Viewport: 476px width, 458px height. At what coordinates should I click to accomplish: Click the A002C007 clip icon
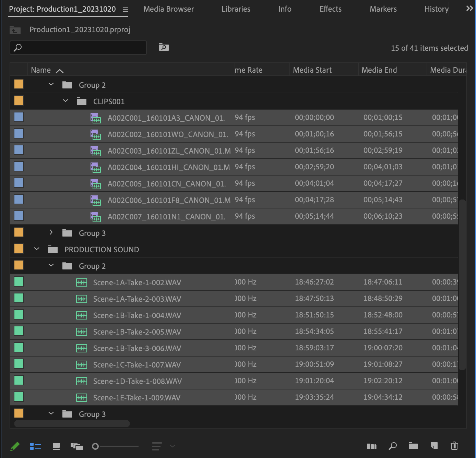[96, 217]
